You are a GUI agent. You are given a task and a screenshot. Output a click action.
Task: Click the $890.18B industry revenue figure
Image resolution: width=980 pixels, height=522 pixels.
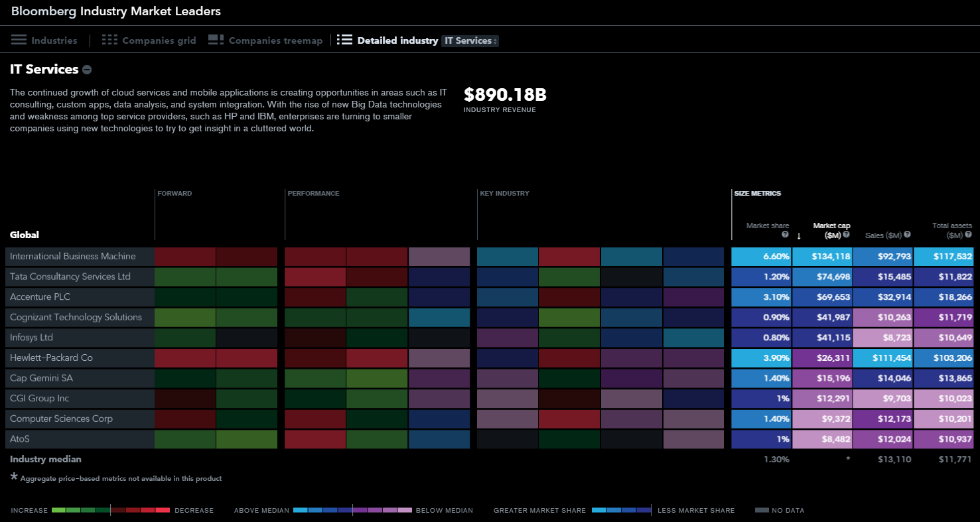click(x=505, y=95)
